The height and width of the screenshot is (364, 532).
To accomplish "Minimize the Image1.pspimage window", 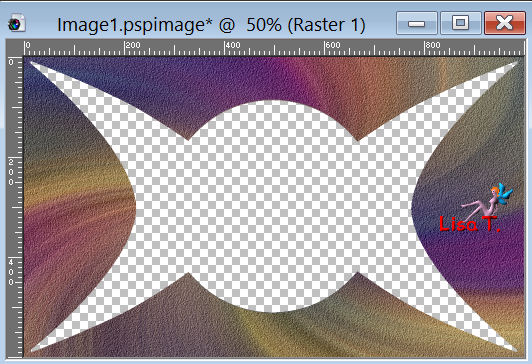I will click(x=416, y=23).
